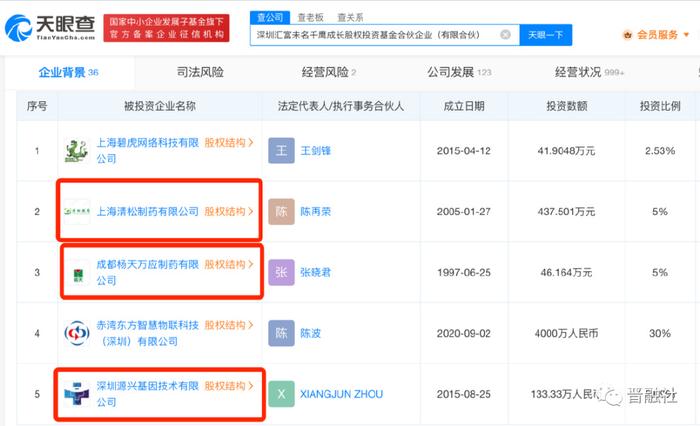Click the 王 avatar icon
Screen dimensions: 700x426
point(281,150)
